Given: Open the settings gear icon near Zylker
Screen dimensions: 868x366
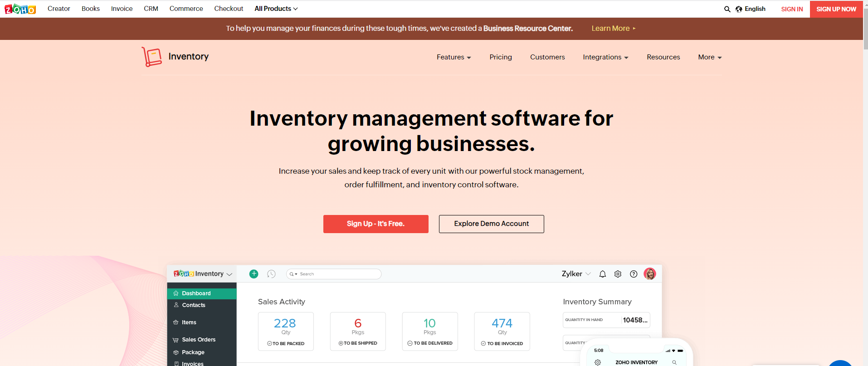Looking at the screenshot, I should click(618, 274).
